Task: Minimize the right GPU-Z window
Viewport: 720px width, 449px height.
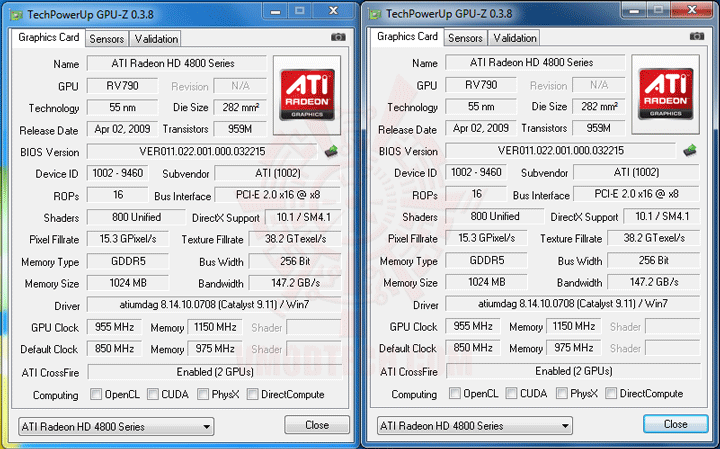Action: point(634,10)
